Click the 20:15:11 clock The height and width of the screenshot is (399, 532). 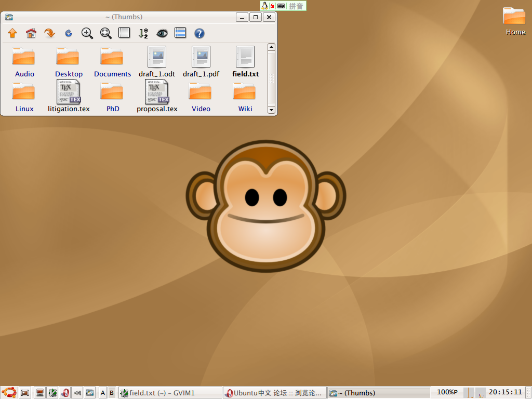click(x=505, y=392)
